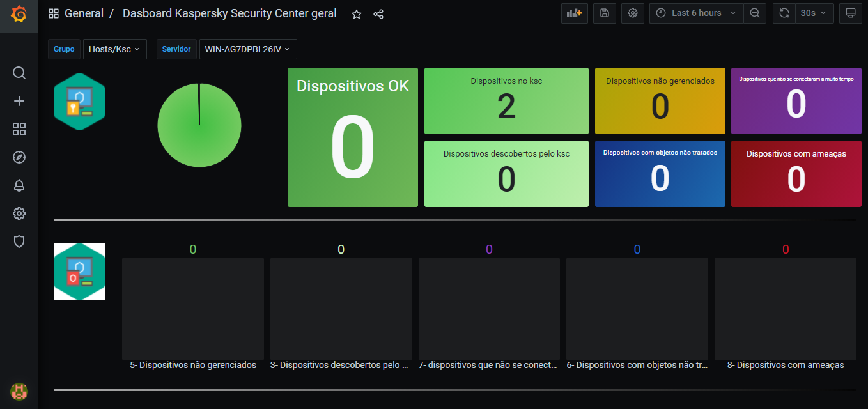This screenshot has height=409, width=868.
Task: Click the '5- Dispositivos não gerenciados' label
Action: tap(193, 366)
